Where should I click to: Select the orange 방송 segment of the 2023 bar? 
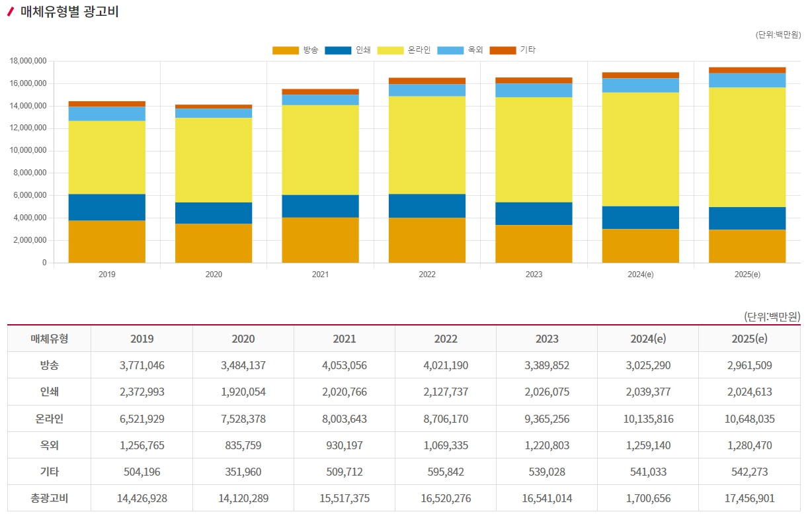(x=534, y=243)
